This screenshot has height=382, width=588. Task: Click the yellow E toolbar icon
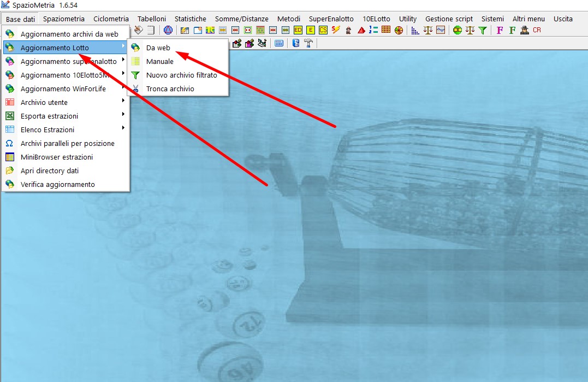[311, 30]
